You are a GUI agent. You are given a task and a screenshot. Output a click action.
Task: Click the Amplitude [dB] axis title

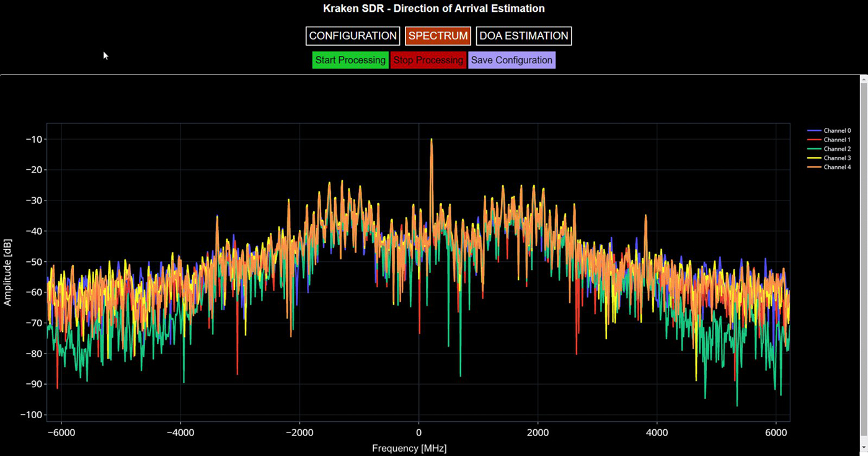point(8,273)
